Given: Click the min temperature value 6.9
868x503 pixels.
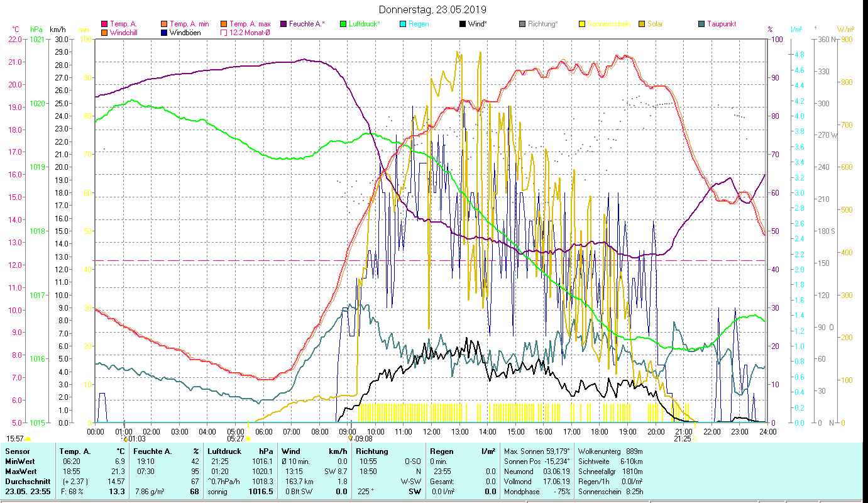Looking at the screenshot, I should click(120, 461).
